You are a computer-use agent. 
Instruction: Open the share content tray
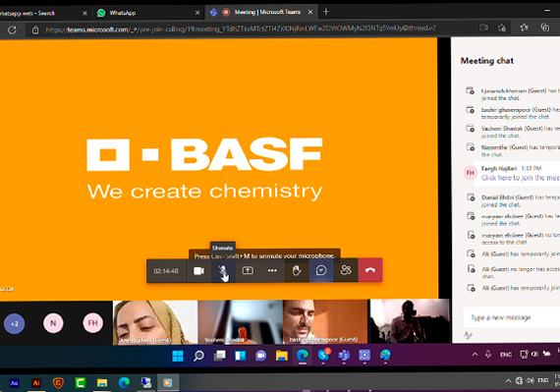click(248, 270)
